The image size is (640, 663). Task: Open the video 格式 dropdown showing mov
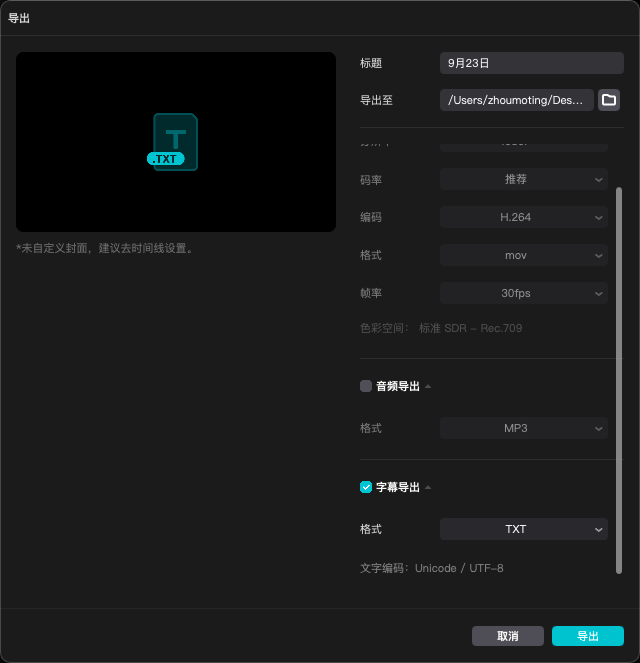coord(524,256)
